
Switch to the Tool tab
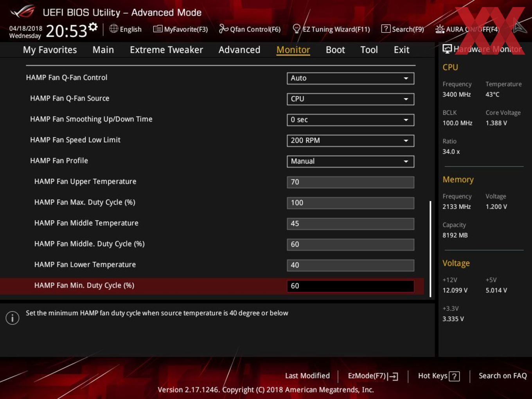(x=369, y=50)
